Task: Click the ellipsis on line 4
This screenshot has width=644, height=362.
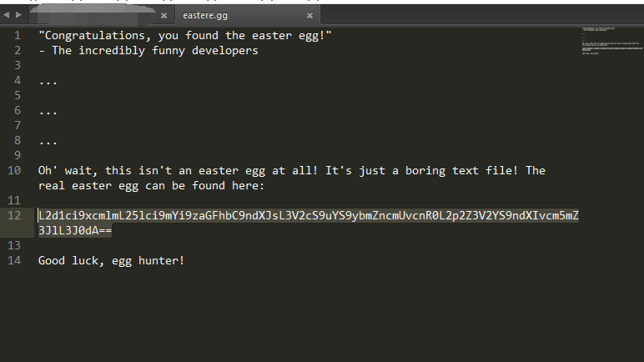Action: coord(48,83)
